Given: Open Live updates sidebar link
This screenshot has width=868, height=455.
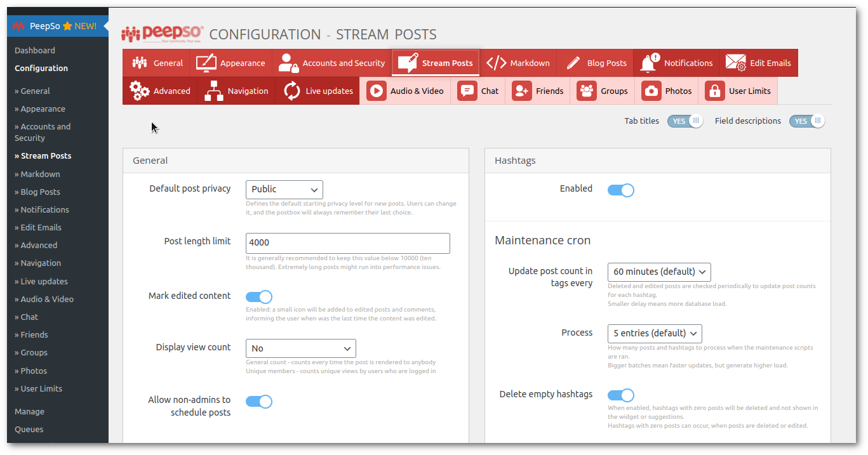Looking at the screenshot, I should point(41,281).
